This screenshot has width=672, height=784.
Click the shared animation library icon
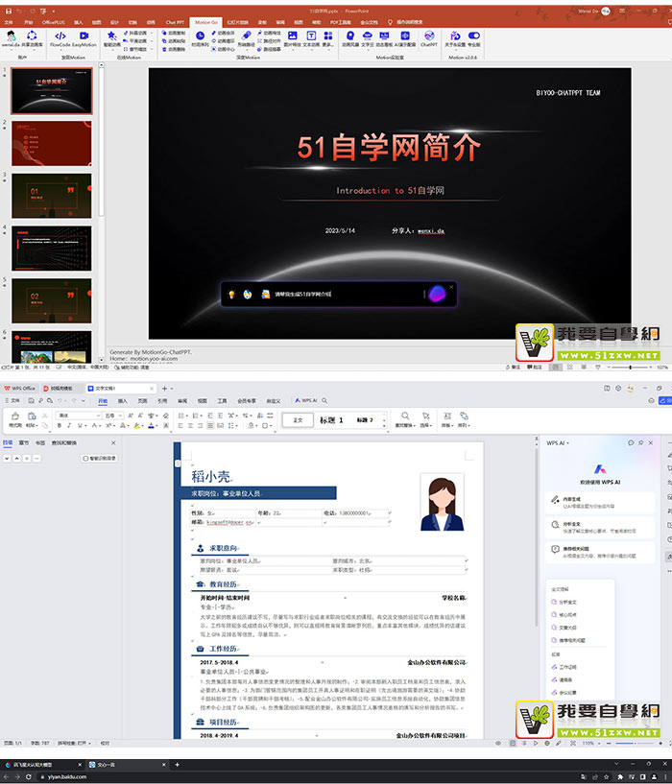coord(32,36)
